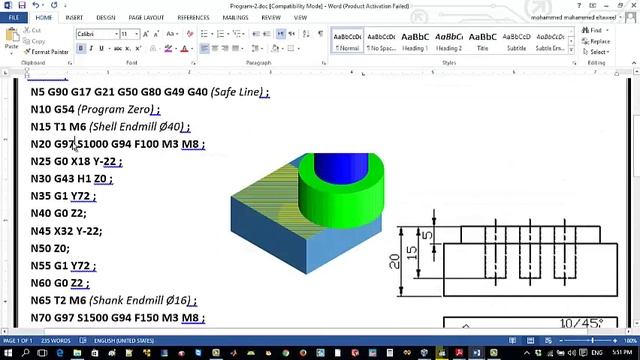
Task: Collapse the ribbon with chevron
Action: [x=634, y=63]
